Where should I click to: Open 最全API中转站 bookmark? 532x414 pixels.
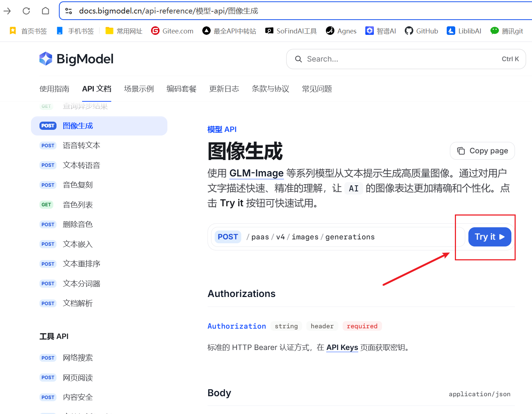tap(229, 31)
